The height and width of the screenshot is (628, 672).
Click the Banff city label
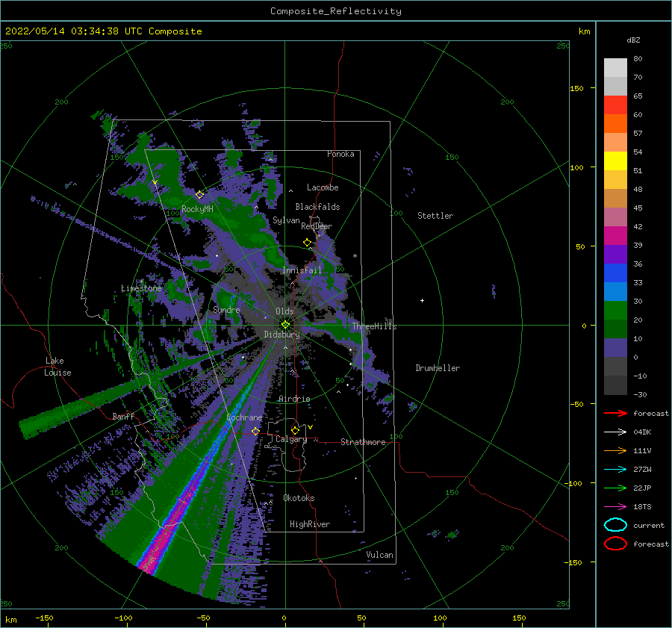click(123, 416)
